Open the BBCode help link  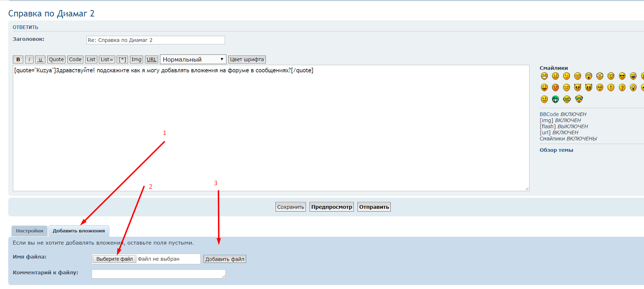tap(549, 114)
